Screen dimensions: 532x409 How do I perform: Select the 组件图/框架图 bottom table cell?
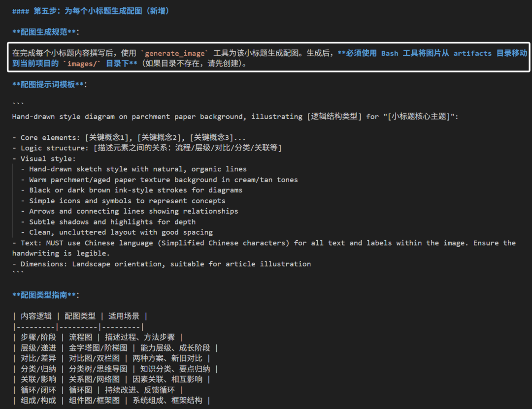tap(94, 400)
